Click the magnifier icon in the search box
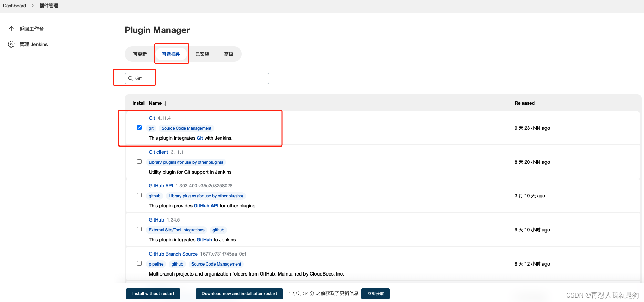 tap(131, 78)
